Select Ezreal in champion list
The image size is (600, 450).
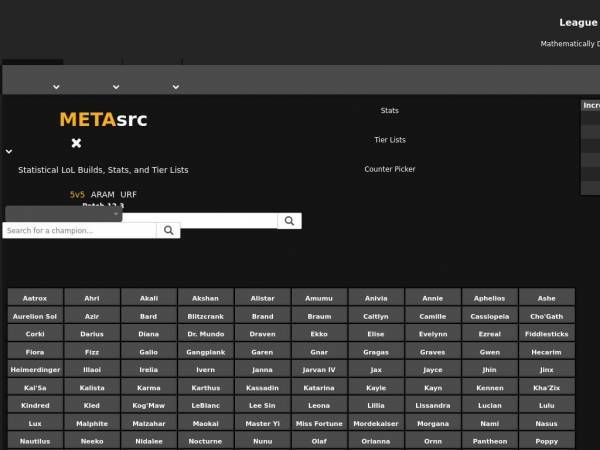[x=490, y=333]
